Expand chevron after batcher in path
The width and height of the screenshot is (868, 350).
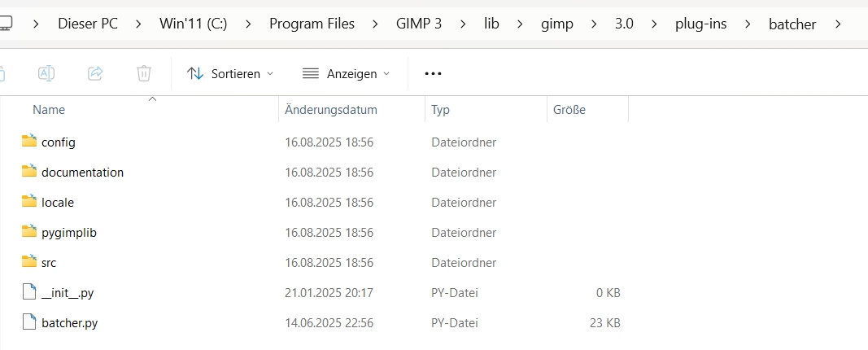click(838, 24)
